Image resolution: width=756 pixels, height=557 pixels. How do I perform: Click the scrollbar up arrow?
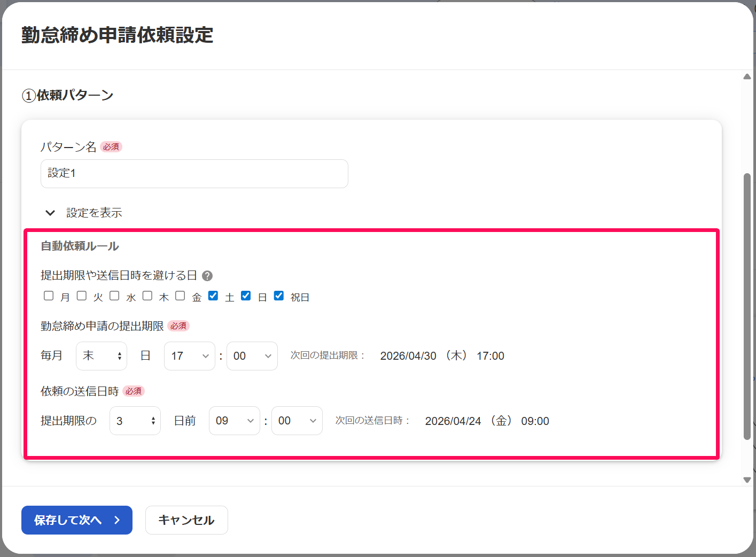point(747,76)
